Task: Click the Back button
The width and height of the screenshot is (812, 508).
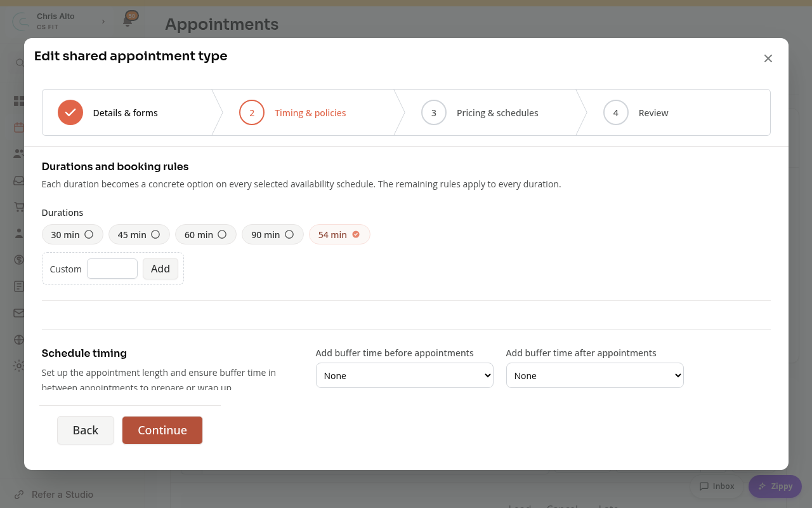Action: pyautogui.click(x=86, y=430)
